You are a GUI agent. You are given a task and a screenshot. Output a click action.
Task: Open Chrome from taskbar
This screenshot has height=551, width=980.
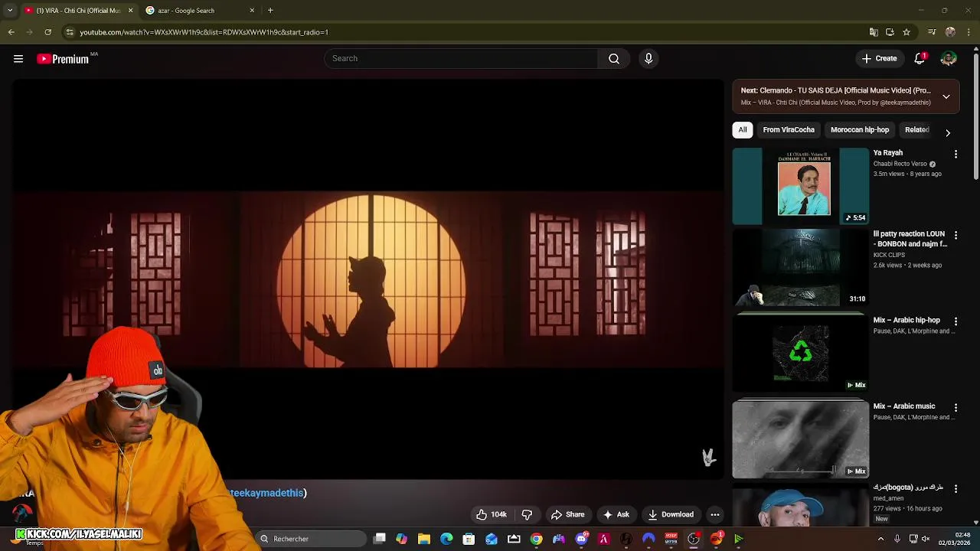(x=536, y=539)
